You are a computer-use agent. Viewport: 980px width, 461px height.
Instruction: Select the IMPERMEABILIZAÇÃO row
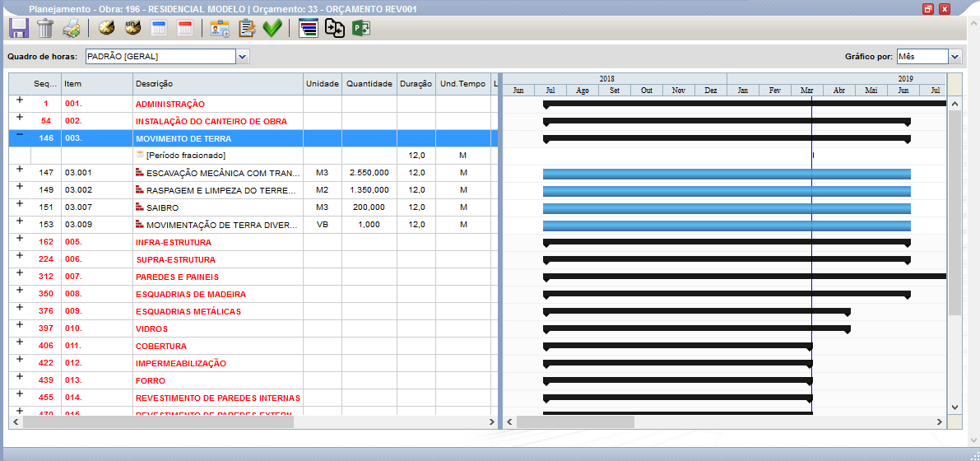253,363
